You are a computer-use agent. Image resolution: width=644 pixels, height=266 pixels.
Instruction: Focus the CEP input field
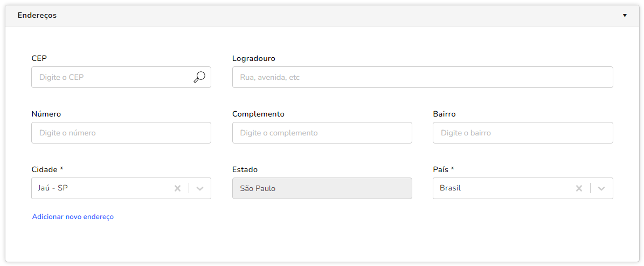click(x=121, y=77)
